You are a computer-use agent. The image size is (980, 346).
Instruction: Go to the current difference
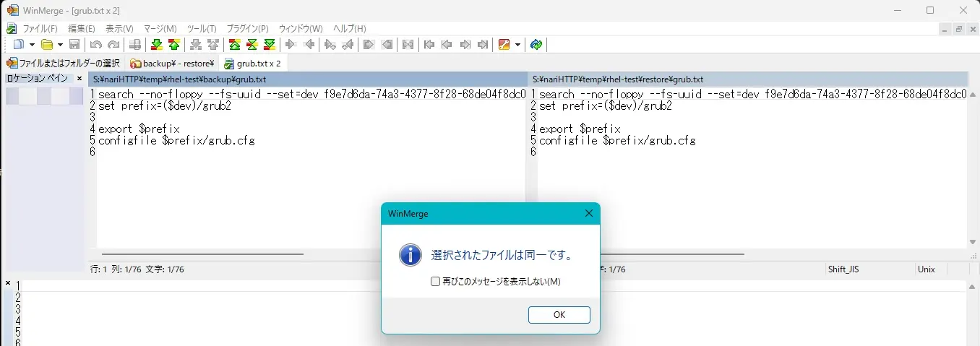pyautogui.click(x=252, y=45)
